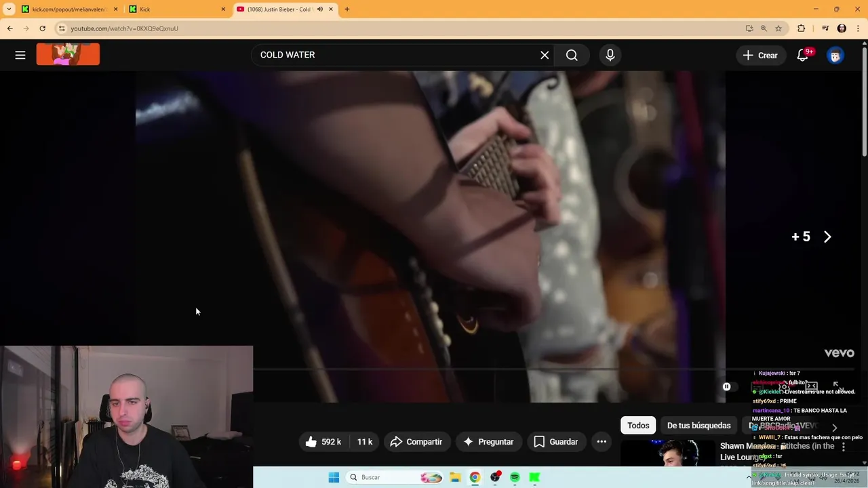Open OBS Studio from the taskbar
The height and width of the screenshot is (488, 868).
(x=495, y=477)
